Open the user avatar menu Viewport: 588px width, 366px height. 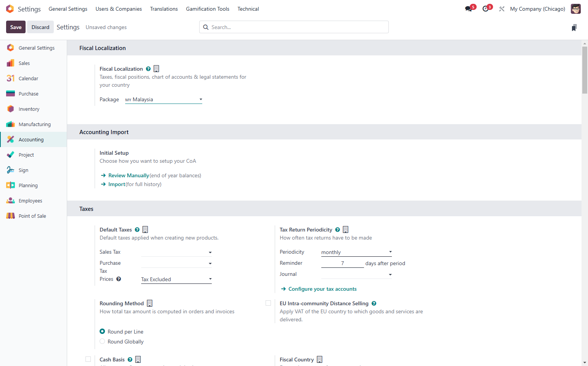click(x=575, y=9)
